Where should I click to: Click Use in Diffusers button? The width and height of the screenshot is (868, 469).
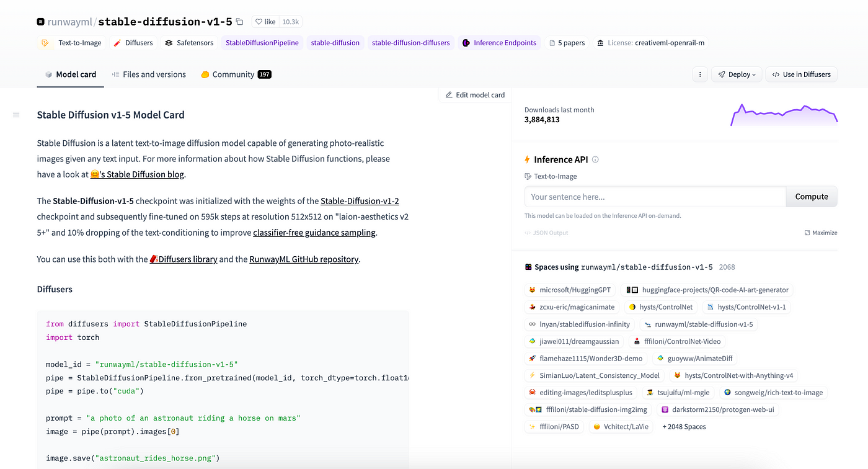click(802, 74)
